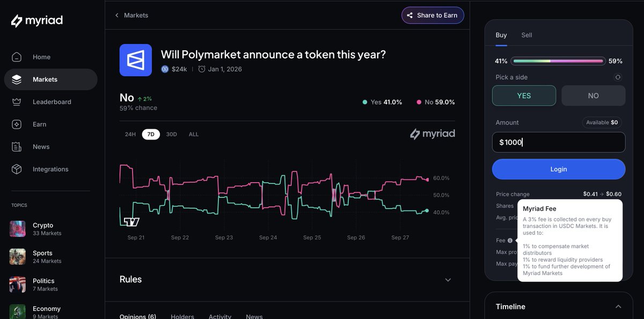Viewport: 644px width, 319px height.
Task: Click the 41% to 59% odds bar
Action: pyautogui.click(x=558, y=61)
